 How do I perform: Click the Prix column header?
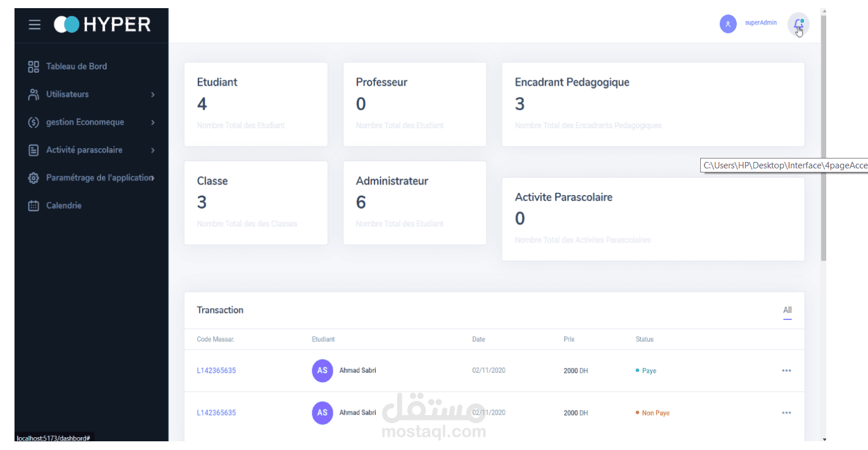[569, 339]
